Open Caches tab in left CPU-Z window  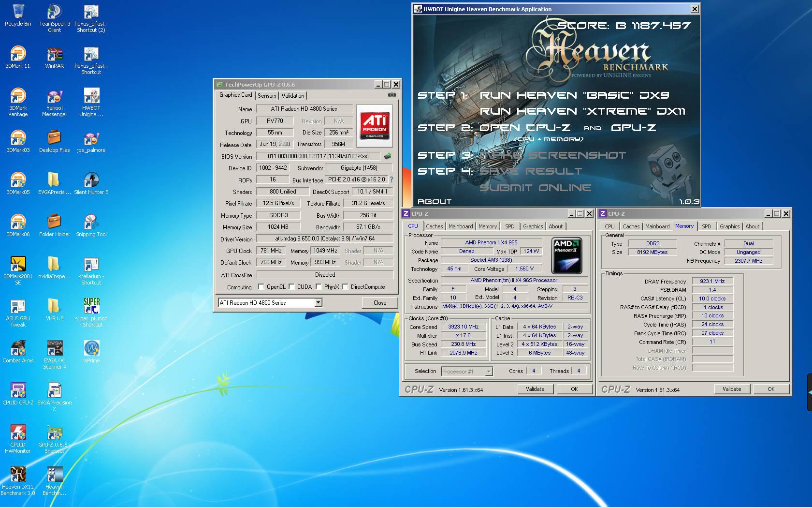point(434,226)
